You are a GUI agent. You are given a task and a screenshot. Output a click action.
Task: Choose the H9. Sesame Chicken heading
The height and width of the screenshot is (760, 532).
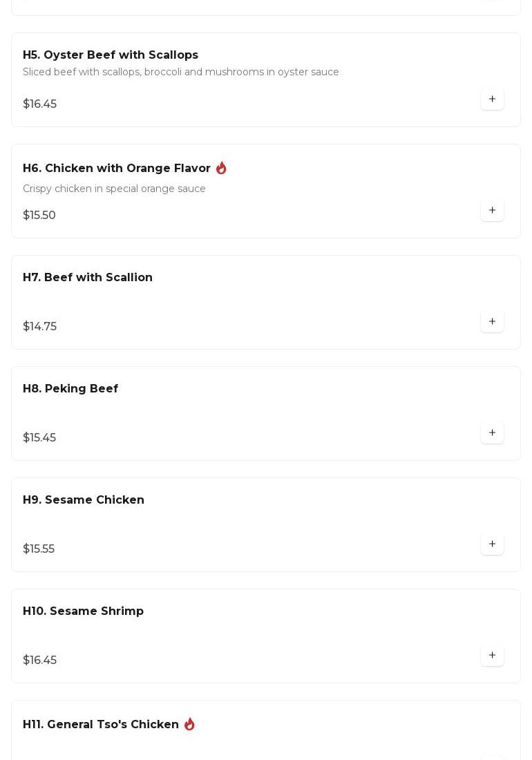[84, 500]
